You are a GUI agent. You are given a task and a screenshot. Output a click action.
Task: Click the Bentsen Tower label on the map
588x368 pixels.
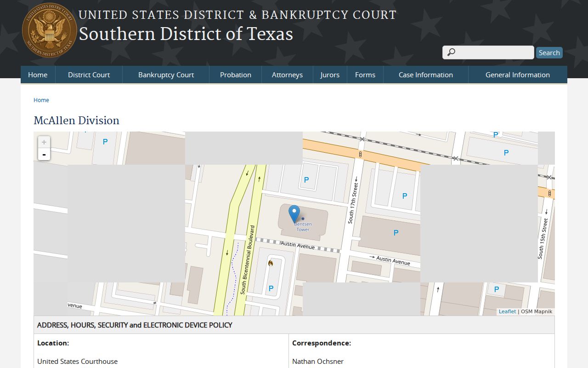point(303,227)
